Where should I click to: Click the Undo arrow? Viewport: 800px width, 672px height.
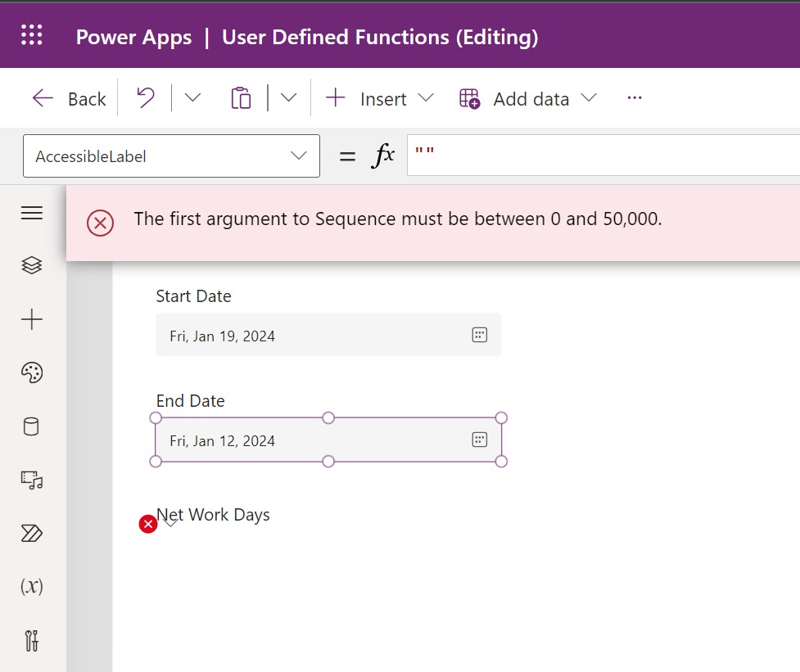tap(146, 97)
